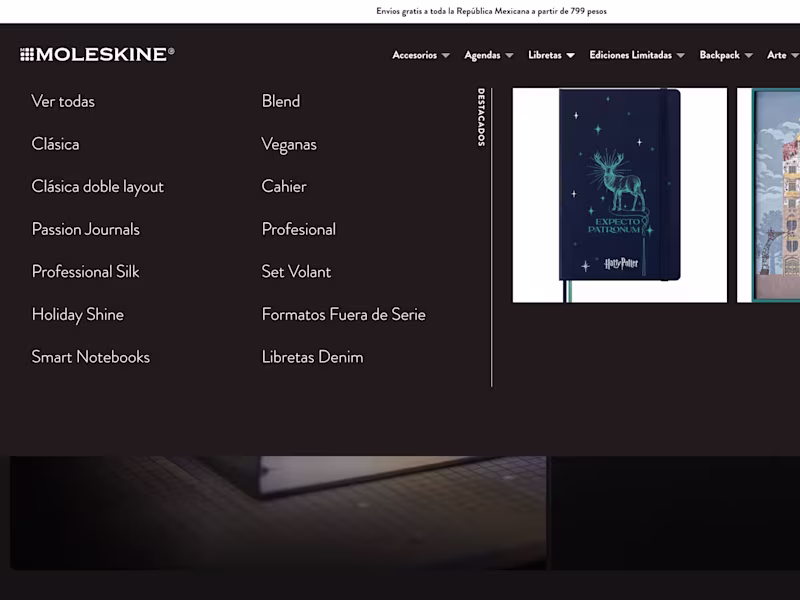Image resolution: width=800 pixels, height=600 pixels.
Task: Open the Agendas dropdown menu
Action: (x=488, y=55)
